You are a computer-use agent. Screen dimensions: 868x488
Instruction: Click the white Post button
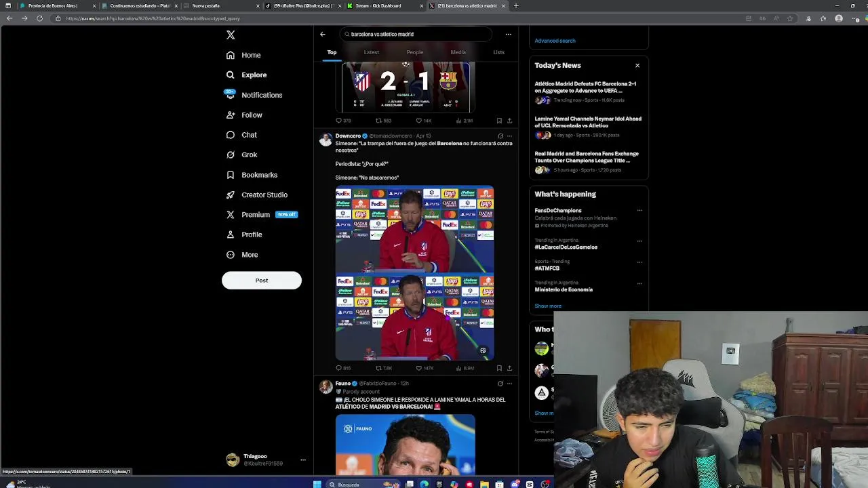tap(262, 281)
